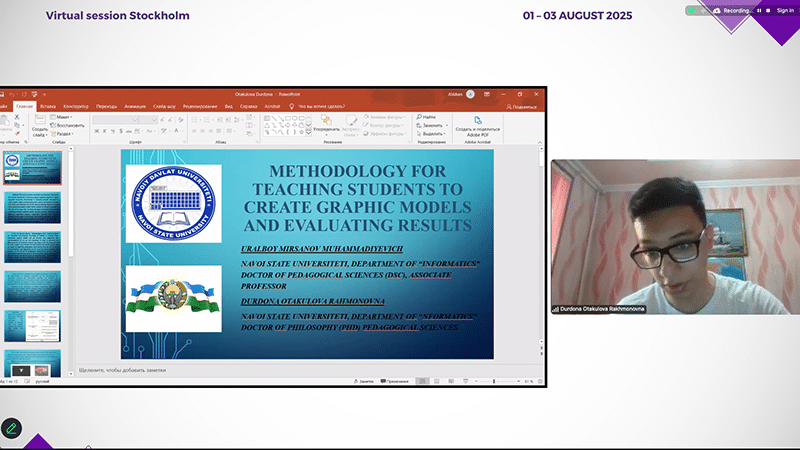Toggle the Заметки notes pane button
This screenshot has width=800, height=450.
[365, 381]
